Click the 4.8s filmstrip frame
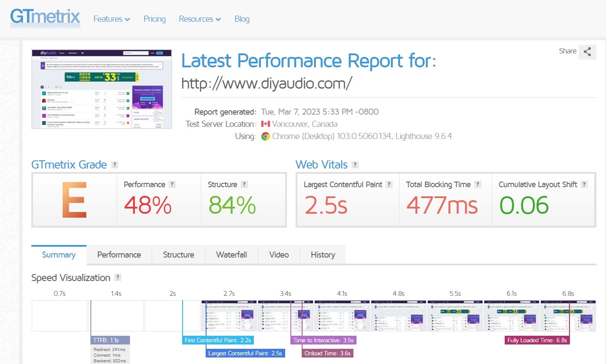Screen dimensions: 606x364 (x=399, y=316)
